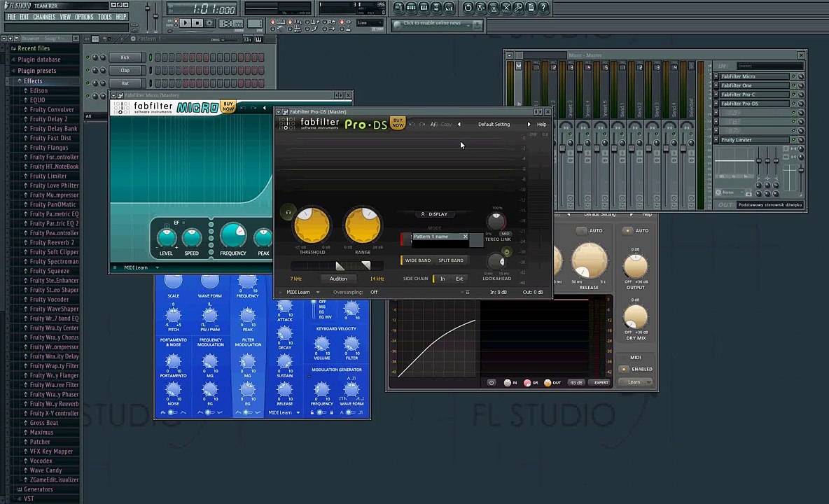Open the playlist view toolbar icon

pyautogui.click(x=398, y=8)
